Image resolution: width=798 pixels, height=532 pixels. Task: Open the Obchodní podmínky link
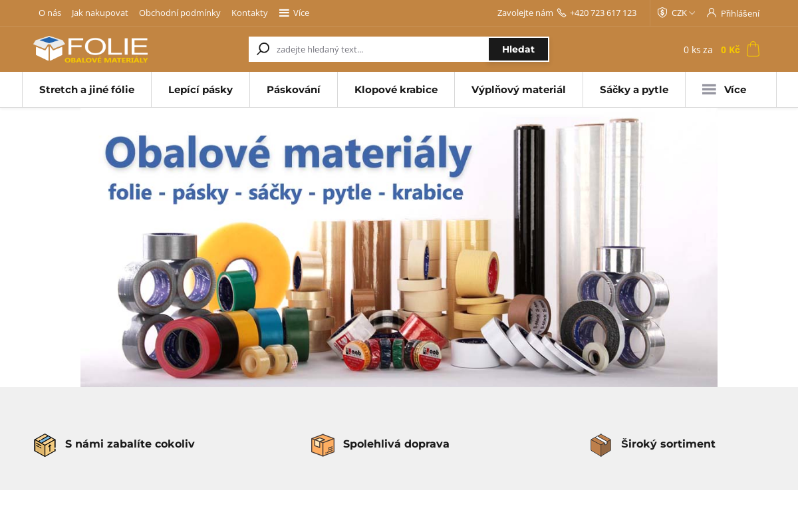coord(180,13)
